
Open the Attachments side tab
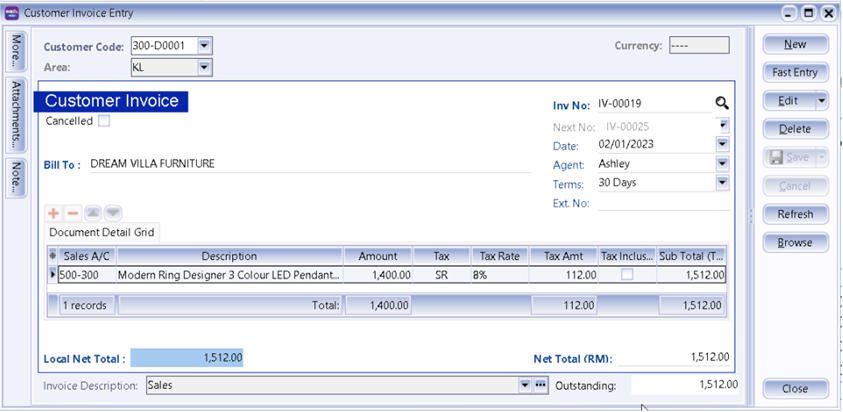[16, 112]
